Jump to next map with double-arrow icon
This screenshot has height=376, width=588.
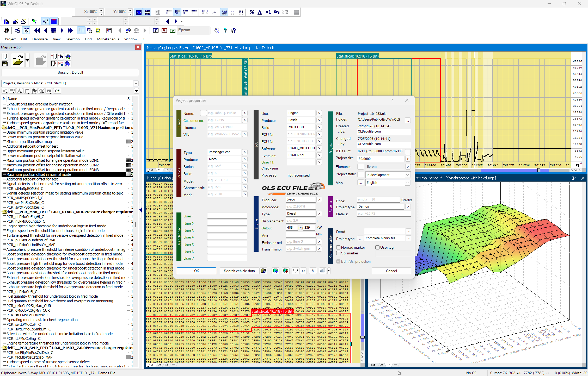pos(70,30)
